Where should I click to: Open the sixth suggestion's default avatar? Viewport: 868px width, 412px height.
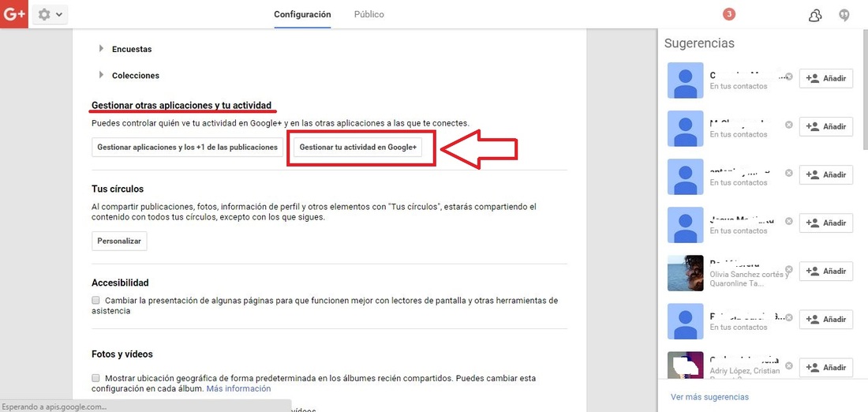tap(685, 320)
